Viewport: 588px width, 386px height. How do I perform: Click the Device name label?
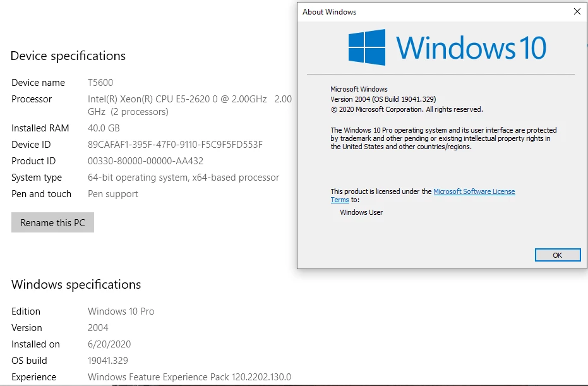[x=38, y=83]
